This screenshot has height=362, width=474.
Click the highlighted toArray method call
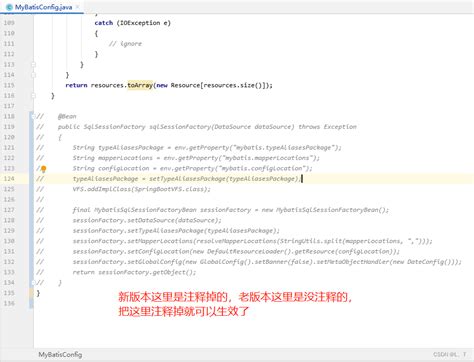(140, 85)
